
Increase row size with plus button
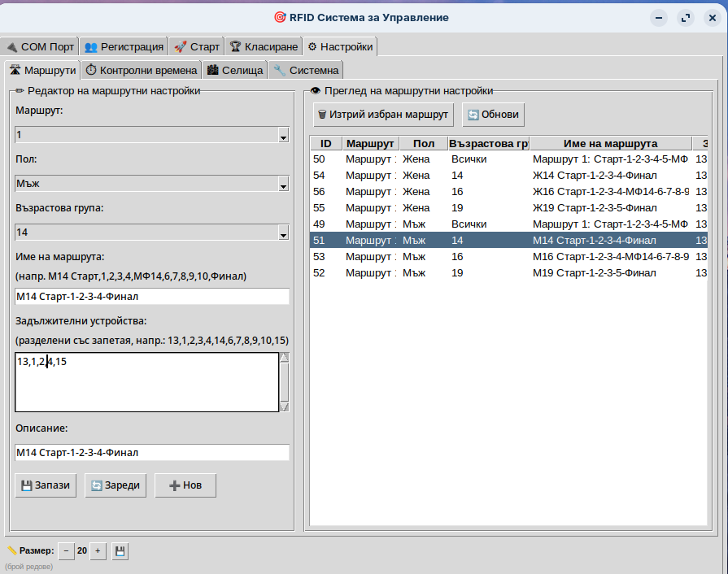pos(98,551)
